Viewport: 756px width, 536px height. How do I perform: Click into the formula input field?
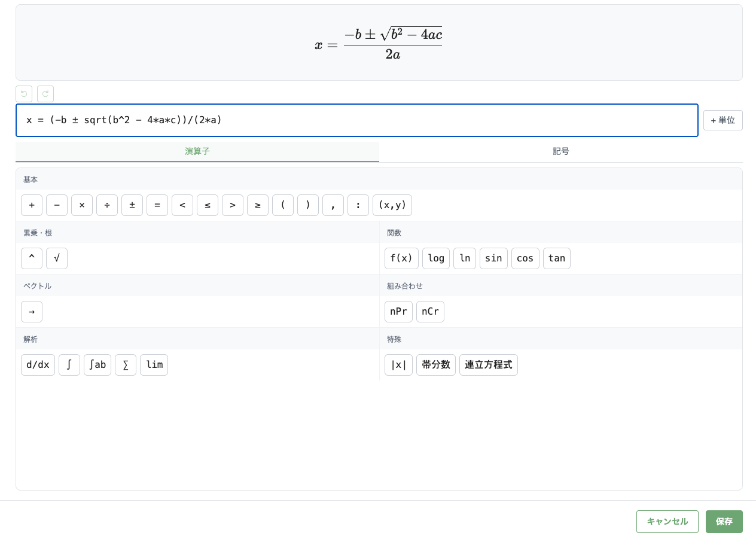tap(357, 120)
